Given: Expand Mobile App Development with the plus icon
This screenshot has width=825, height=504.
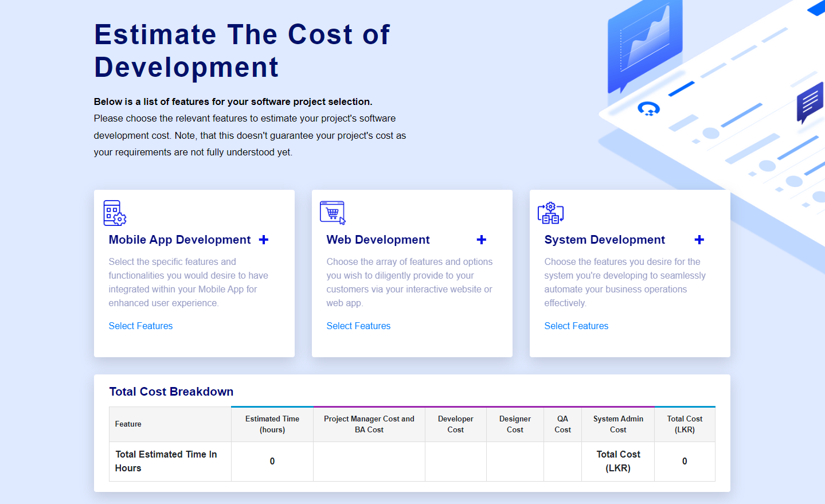Looking at the screenshot, I should (x=264, y=240).
